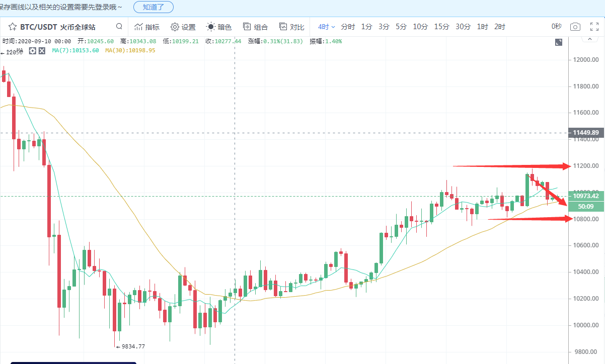605x364 pixels.
Task: Dismiss login notice with 知道了 button
Action: point(154,7)
